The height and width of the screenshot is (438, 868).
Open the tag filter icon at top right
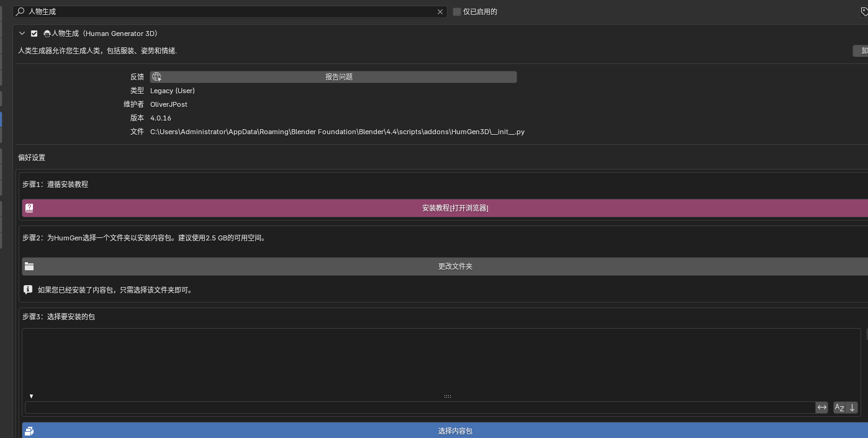pos(864,12)
